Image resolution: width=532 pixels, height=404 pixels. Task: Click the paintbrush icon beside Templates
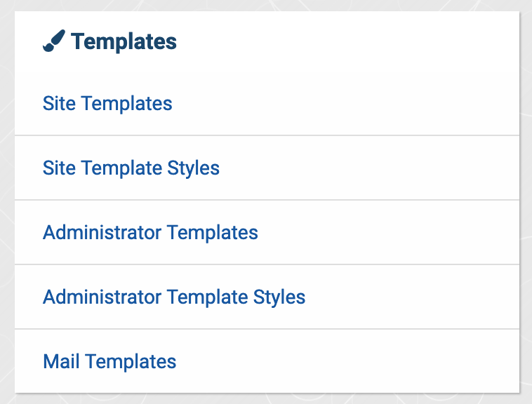coord(53,41)
